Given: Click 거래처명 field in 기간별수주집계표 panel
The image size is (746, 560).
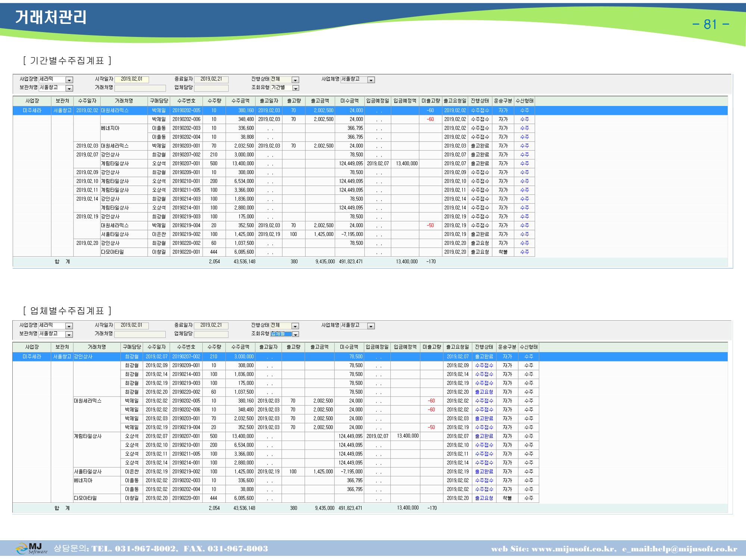Looking at the screenshot, I should (x=140, y=88).
